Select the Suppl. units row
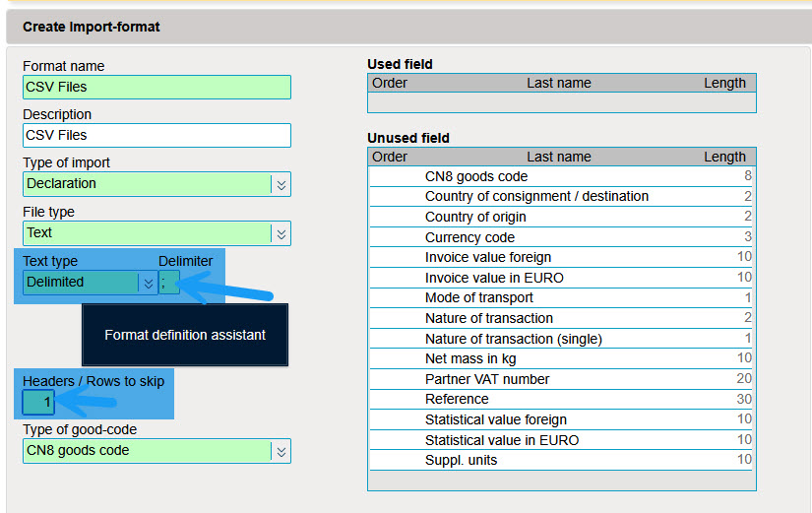The width and height of the screenshot is (812, 513). tap(561, 460)
